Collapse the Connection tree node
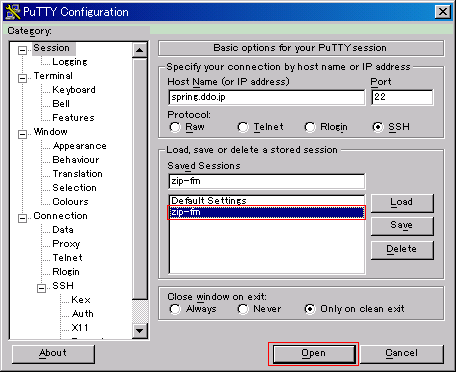Viewport: 456px width, 372px height. coord(22,218)
